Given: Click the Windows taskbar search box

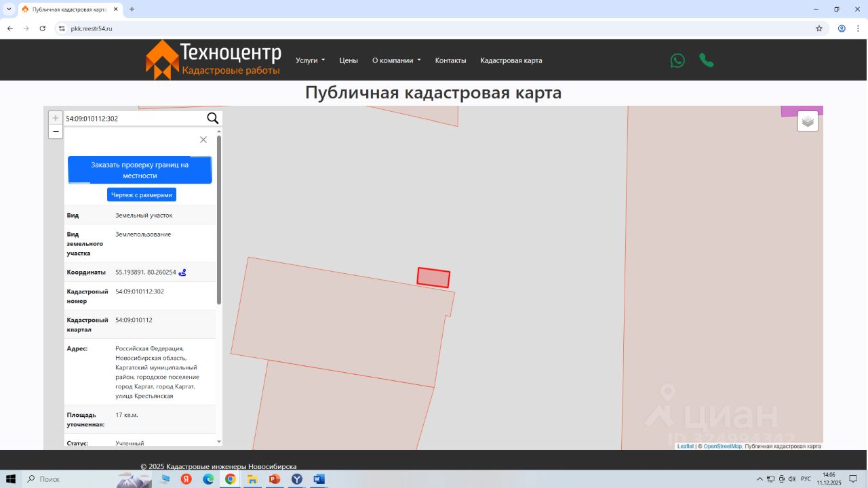Looking at the screenshot, I should click(x=68, y=479).
